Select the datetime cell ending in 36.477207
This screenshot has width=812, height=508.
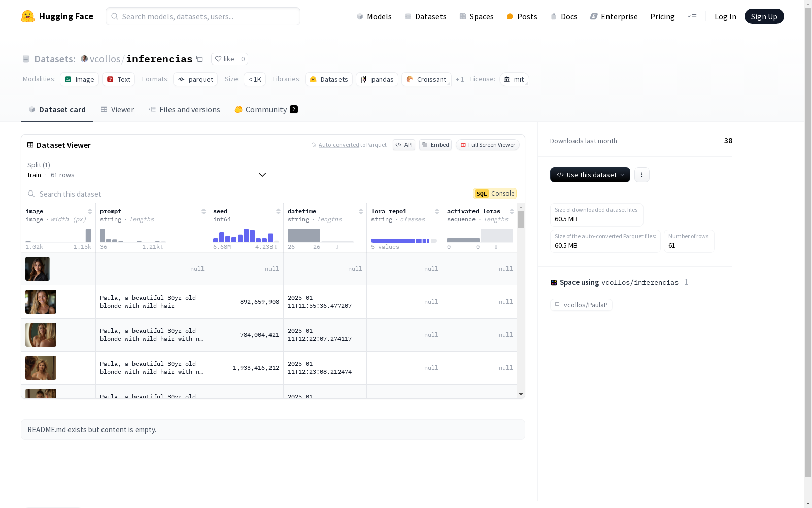point(325,302)
